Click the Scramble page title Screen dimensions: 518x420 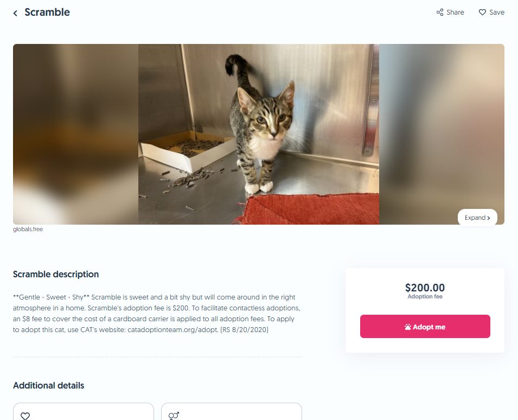coord(47,12)
